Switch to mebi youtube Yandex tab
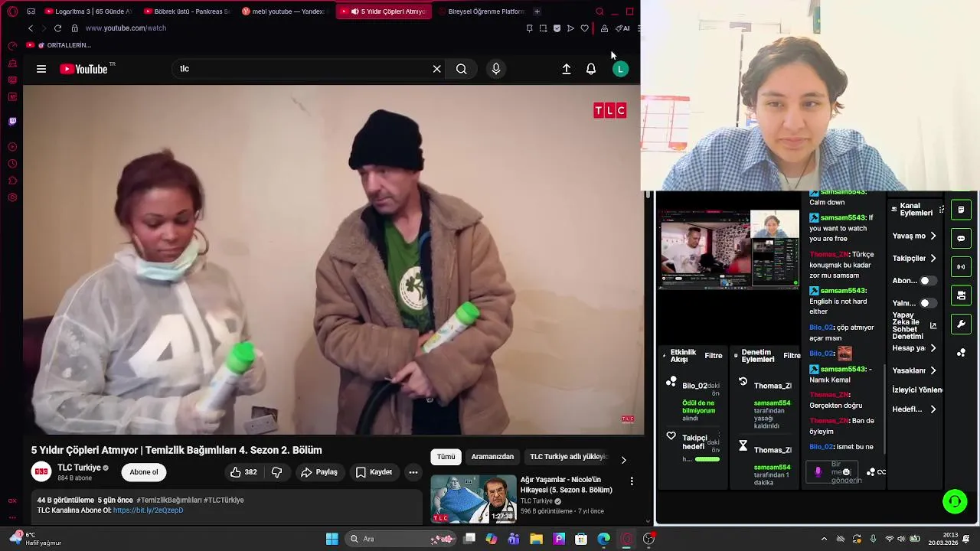 tap(284, 11)
